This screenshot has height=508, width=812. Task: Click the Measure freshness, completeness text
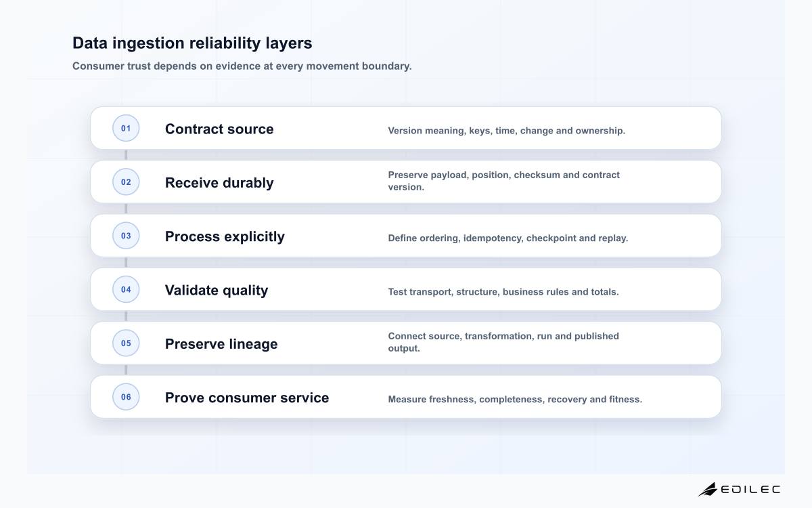point(515,400)
